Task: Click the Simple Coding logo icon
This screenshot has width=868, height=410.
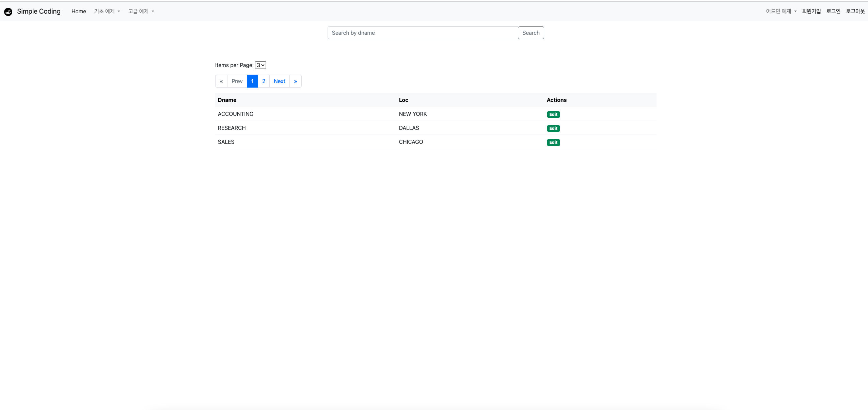Action: (8, 12)
